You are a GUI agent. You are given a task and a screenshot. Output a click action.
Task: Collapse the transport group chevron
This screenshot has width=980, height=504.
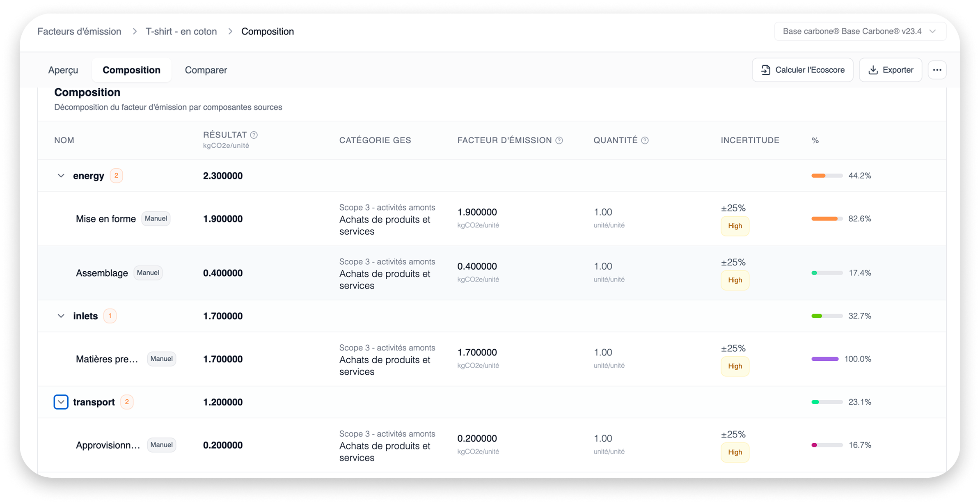[x=61, y=402]
